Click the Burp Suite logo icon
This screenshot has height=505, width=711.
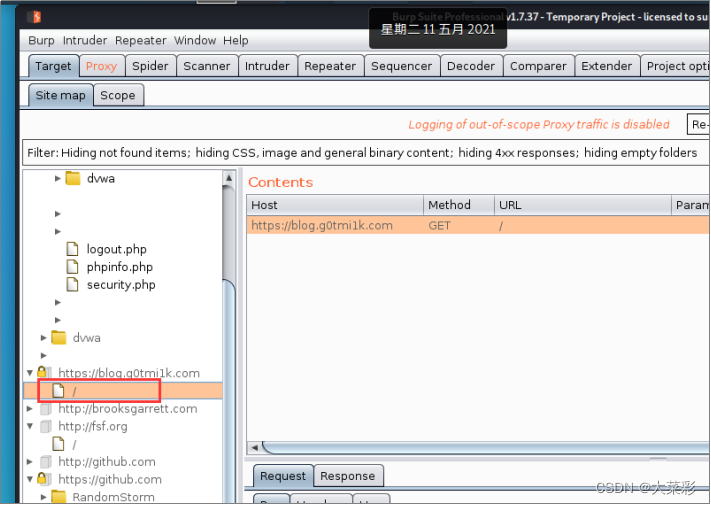tap(34, 17)
